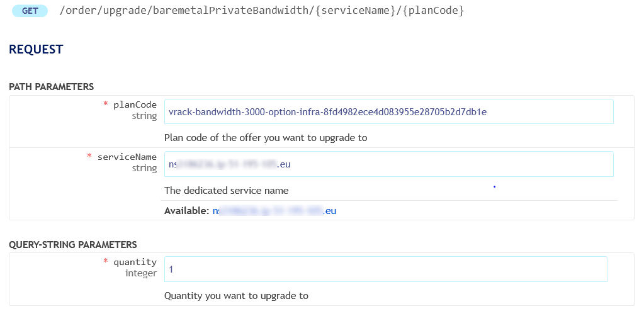Click the string type label under planCode
The image size is (644, 316).
pyautogui.click(x=144, y=116)
